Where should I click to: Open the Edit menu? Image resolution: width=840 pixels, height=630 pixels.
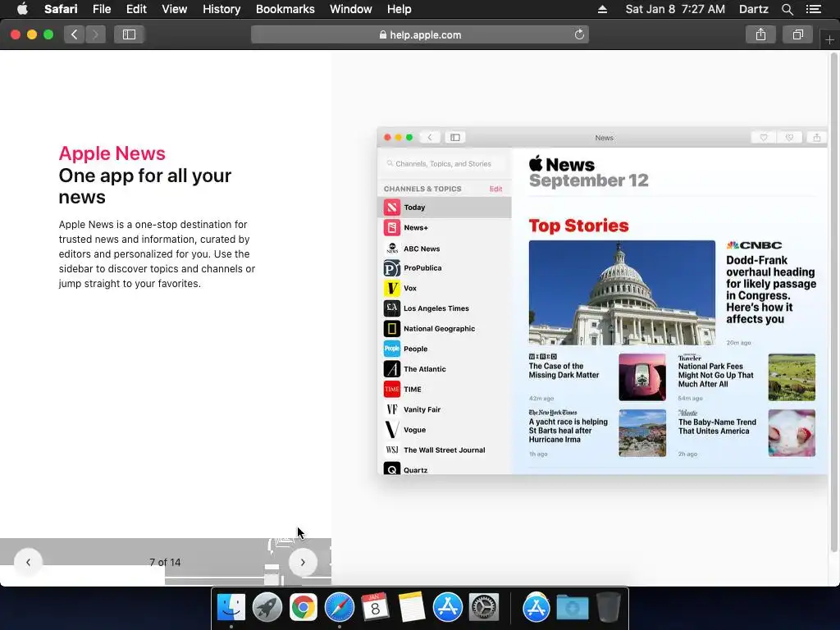pyautogui.click(x=137, y=9)
